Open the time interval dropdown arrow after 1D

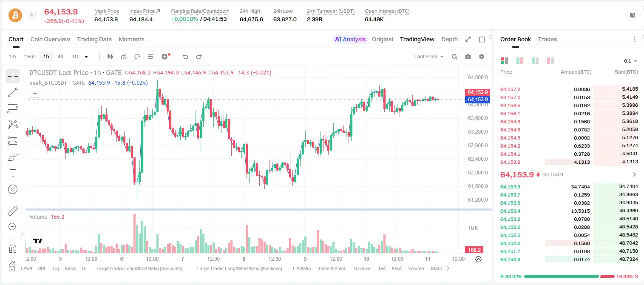coord(86,57)
